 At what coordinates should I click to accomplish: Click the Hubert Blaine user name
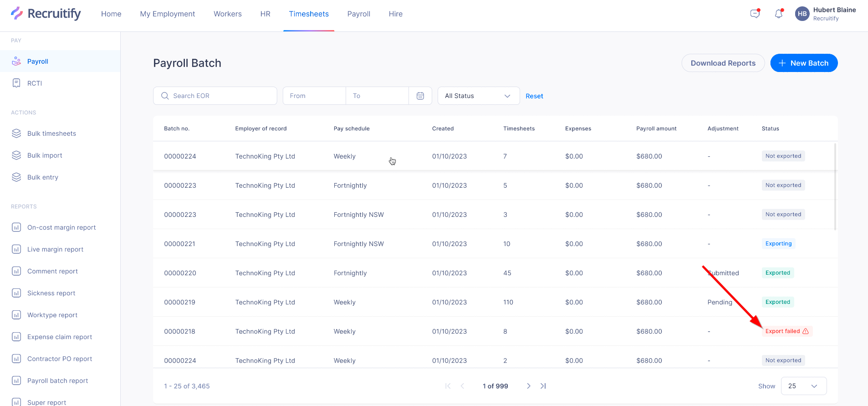click(x=834, y=10)
